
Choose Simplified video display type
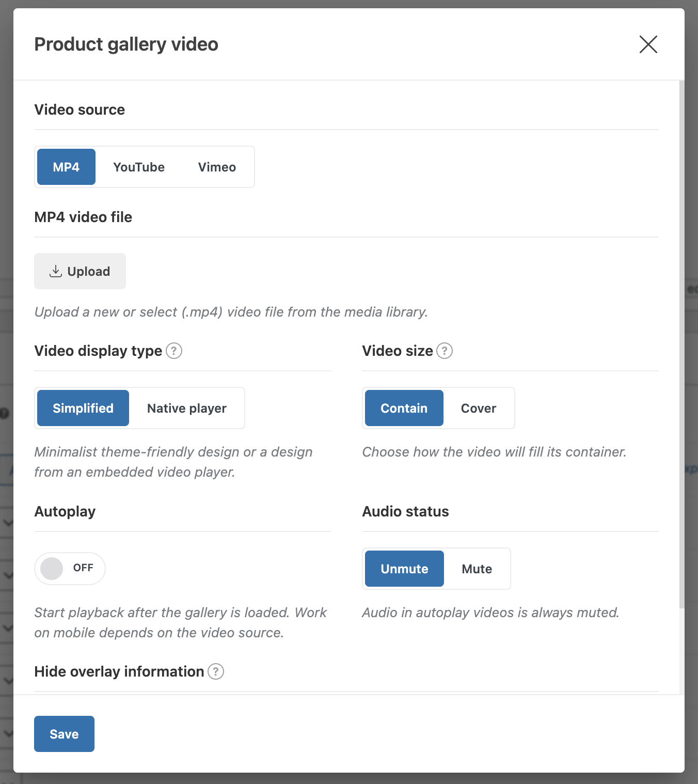(x=83, y=408)
